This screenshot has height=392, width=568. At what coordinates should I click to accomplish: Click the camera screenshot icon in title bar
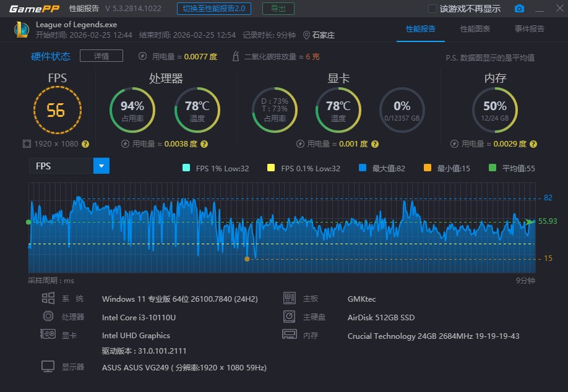click(x=519, y=9)
